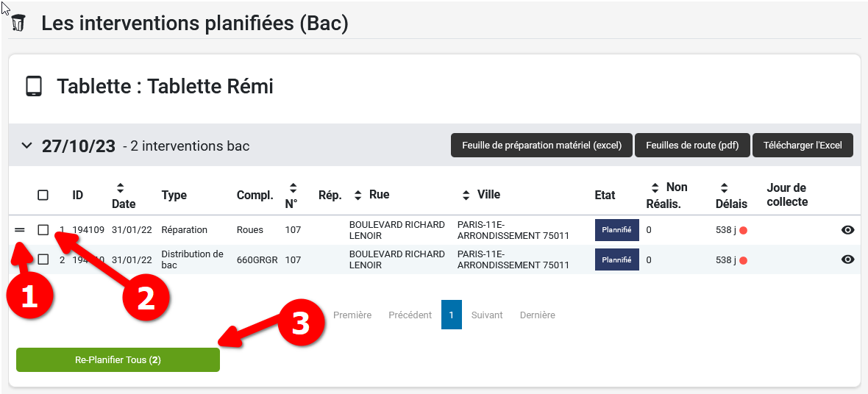
Task: Go to Suivant page in pagination
Action: [x=487, y=315]
